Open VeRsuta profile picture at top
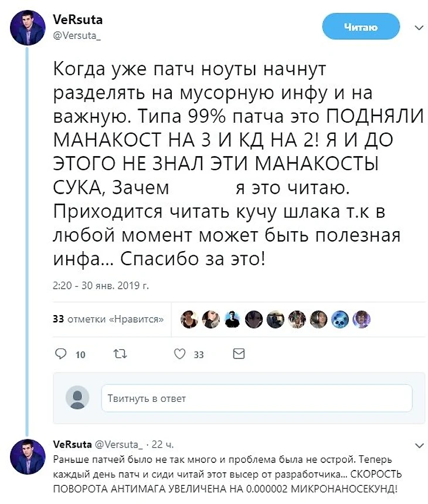Image resolution: width=428 pixels, height=504 pixels. 28,27
